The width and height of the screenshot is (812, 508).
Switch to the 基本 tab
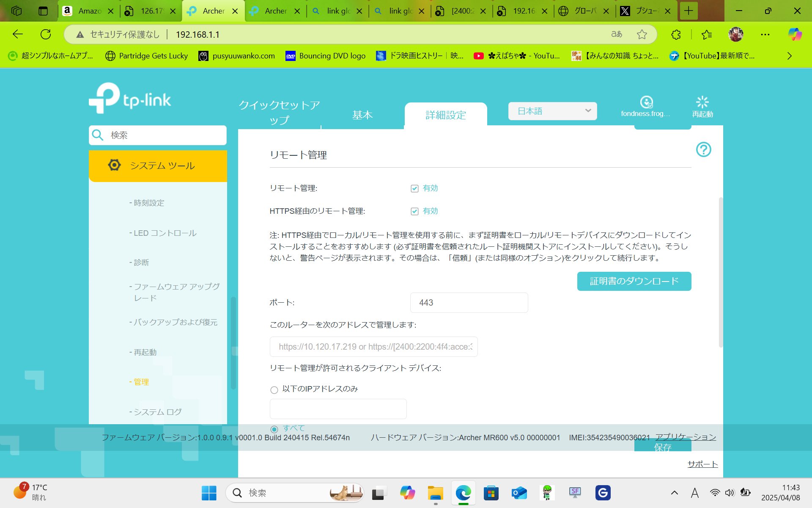click(362, 114)
